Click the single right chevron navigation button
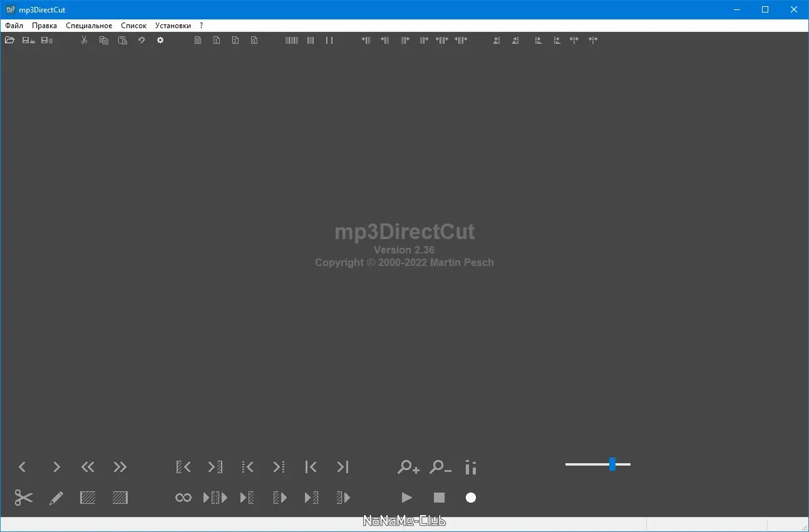The width and height of the screenshot is (809, 532). coord(56,467)
